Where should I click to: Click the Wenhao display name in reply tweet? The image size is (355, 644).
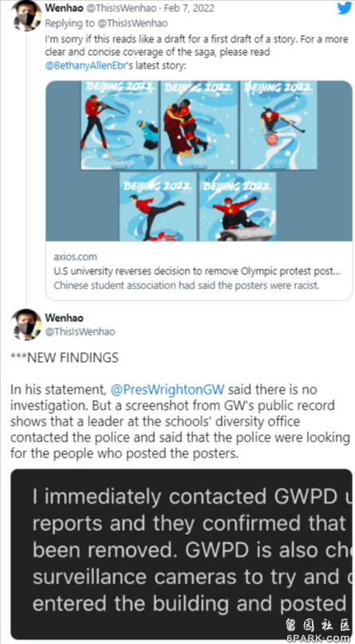click(x=64, y=8)
